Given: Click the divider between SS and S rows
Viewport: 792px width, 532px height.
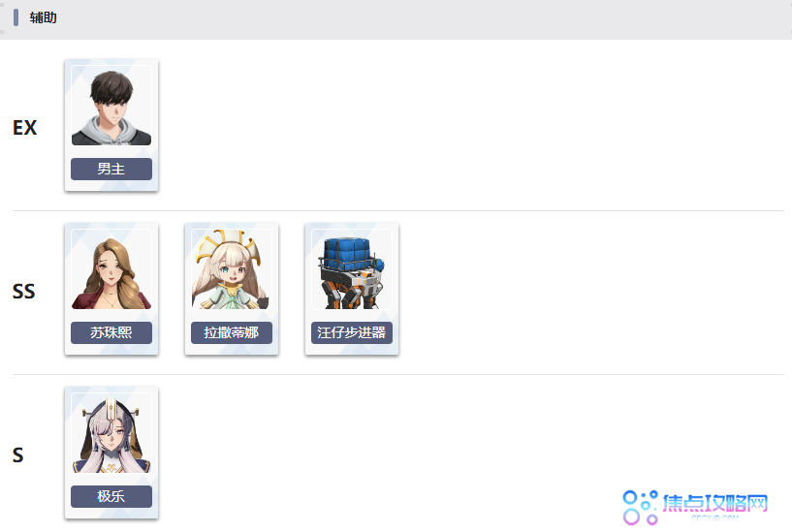Looking at the screenshot, I should point(398,374).
